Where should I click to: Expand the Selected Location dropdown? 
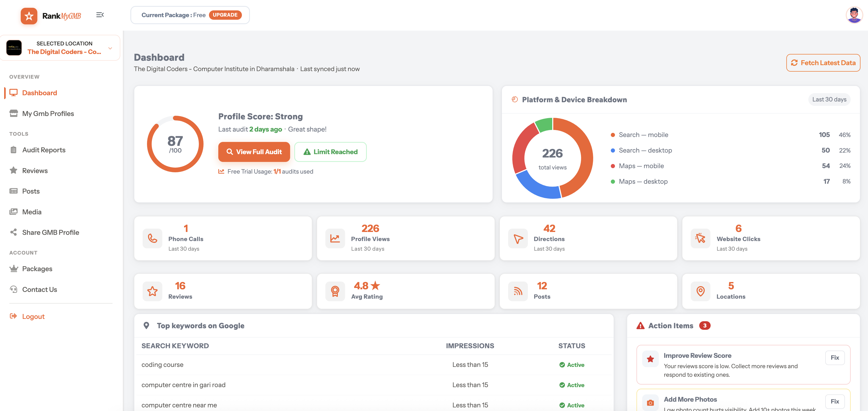tap(110, 48)
